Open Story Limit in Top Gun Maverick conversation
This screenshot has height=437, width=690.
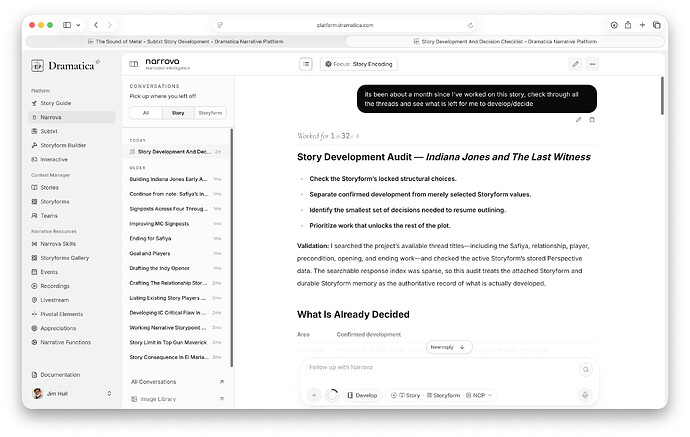pyautogui.click(x=175, y=342)
